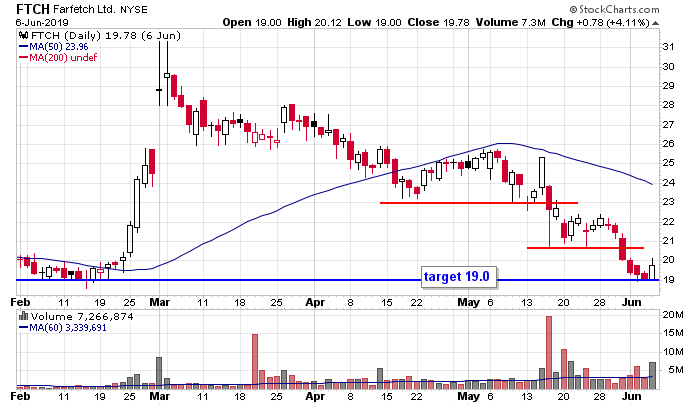Click the 19 price axis label

coord(668,280)
